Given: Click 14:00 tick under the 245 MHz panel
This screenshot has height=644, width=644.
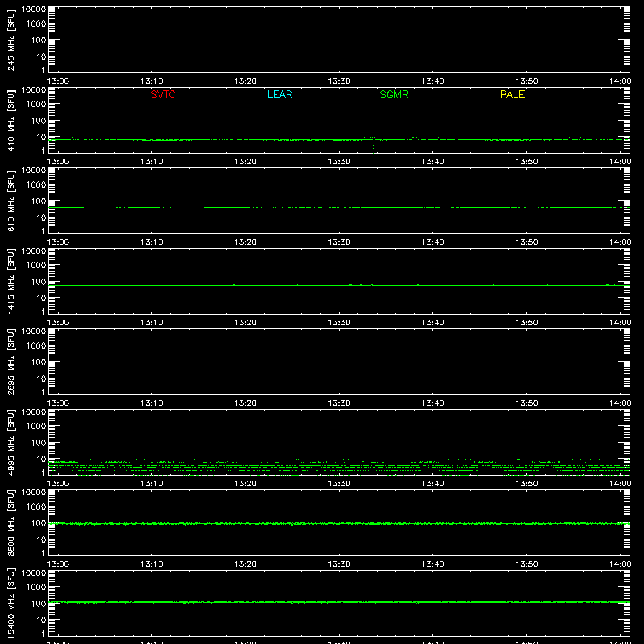Looking at the screenshot, I should tap(620, 81).
